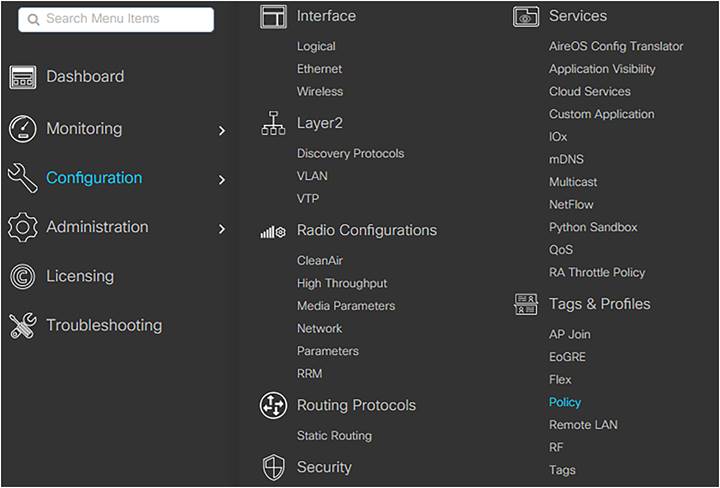Screen dimensions: 720x488
Task: Open Parameters under Radio Configurations
Action: 327,351
